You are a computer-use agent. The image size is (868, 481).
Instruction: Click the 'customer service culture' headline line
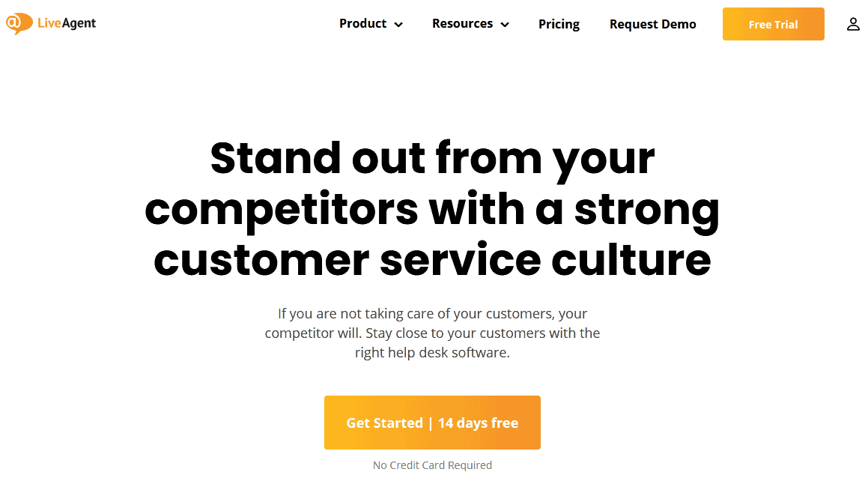(x=432, y=259)
